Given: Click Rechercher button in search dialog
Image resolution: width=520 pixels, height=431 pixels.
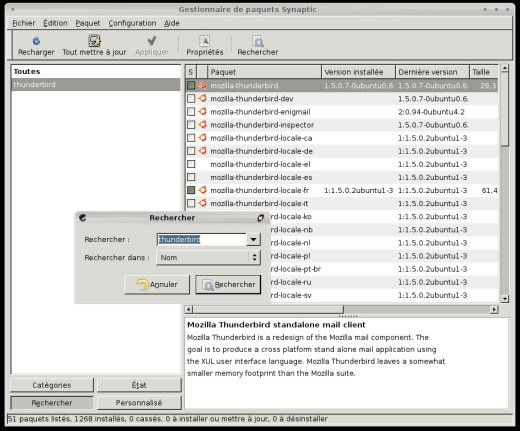Looking at the screenshot, I should coord(228,284).
